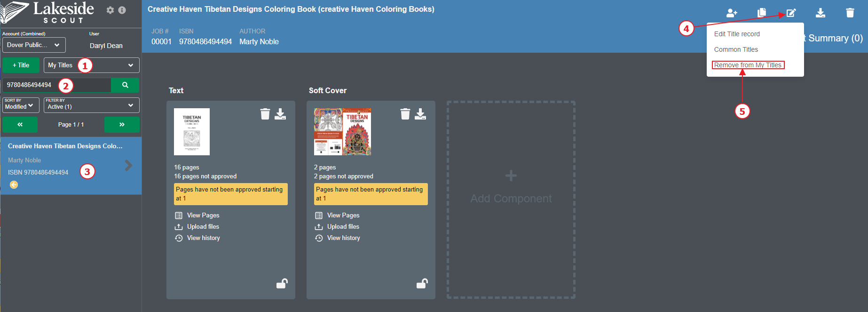Go to previous page of titles
The height and width of the screenshot is (312, 868).
20,125
